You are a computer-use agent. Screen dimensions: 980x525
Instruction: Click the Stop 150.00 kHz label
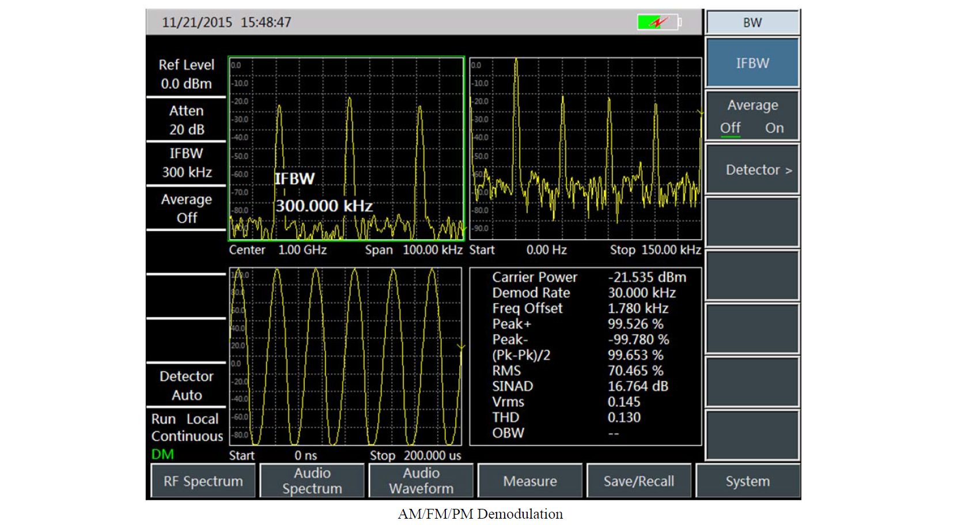656,250
